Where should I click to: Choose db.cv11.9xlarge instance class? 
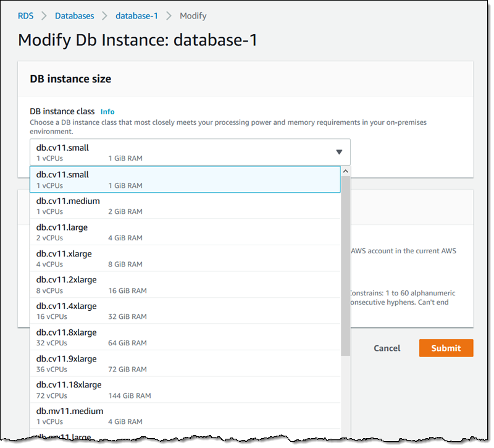185,363
